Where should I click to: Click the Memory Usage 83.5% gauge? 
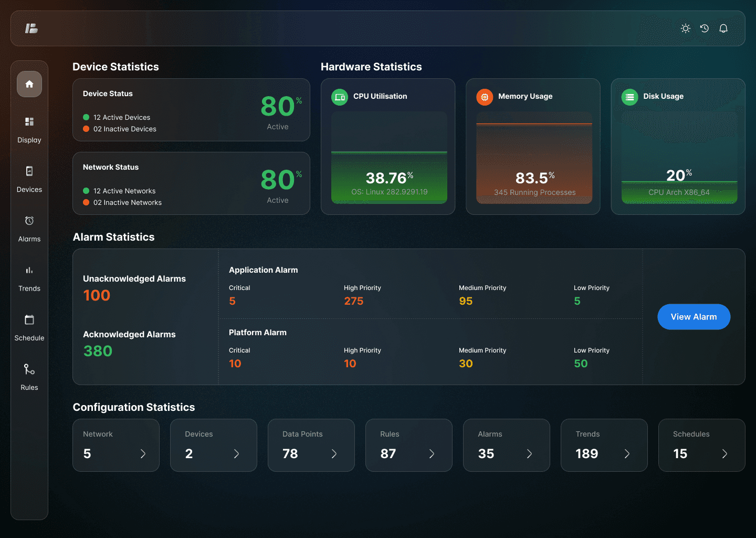[x=534, y=158]
